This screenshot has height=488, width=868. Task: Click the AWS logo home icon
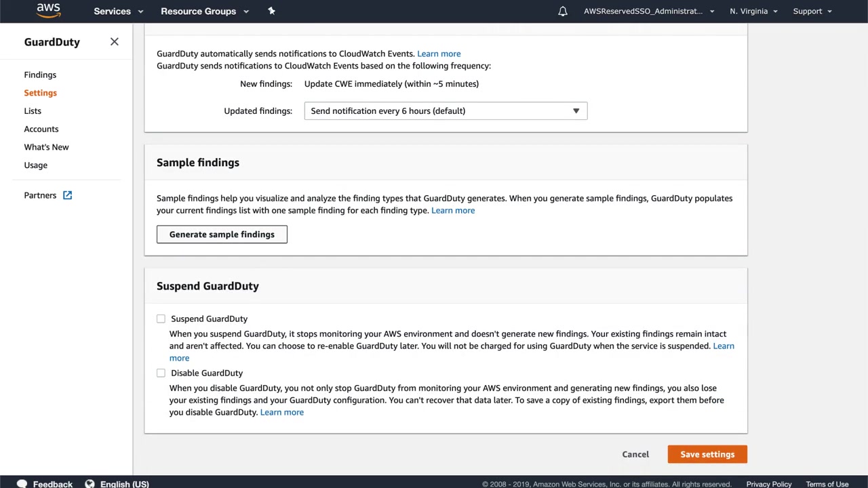[x=48, y=10]
